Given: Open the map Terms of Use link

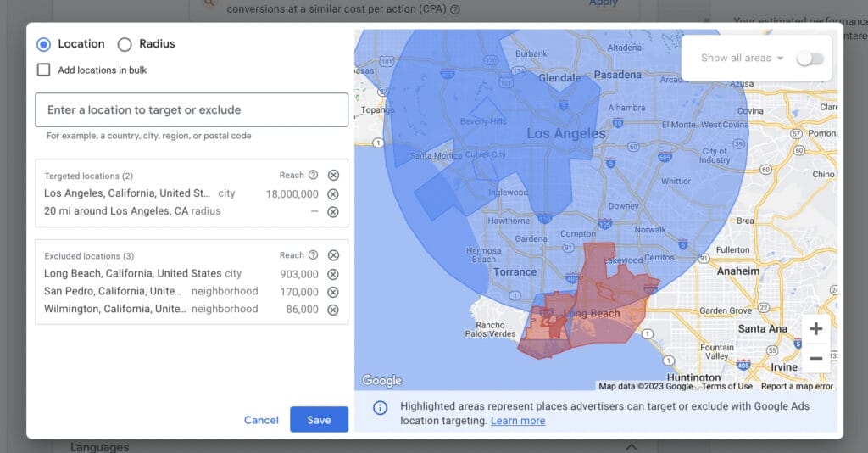Looking at the screenshot, I should tap(726, 386).
